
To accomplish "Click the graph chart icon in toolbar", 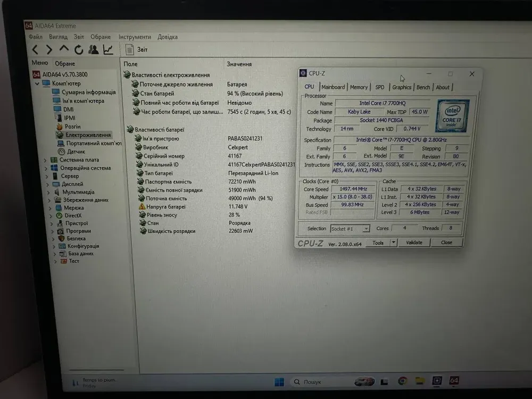I will [x=108, y=49].
